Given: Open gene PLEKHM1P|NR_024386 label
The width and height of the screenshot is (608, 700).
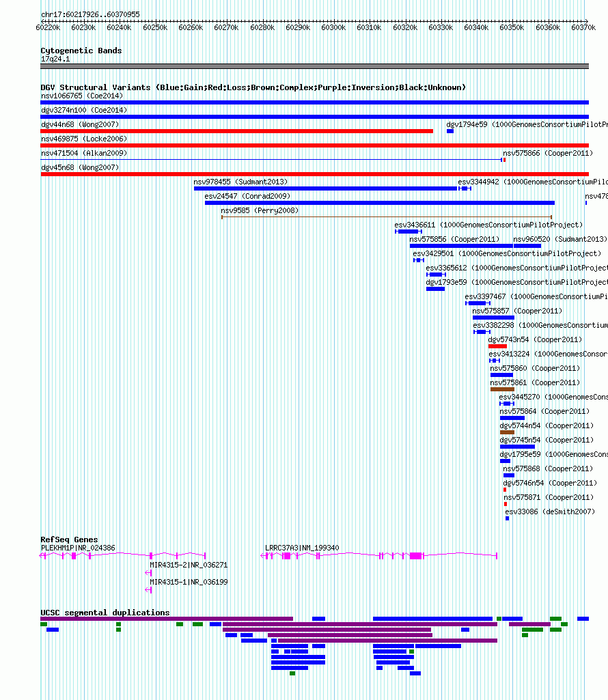Looking at the screenshot, I should [x=78, y=548].
